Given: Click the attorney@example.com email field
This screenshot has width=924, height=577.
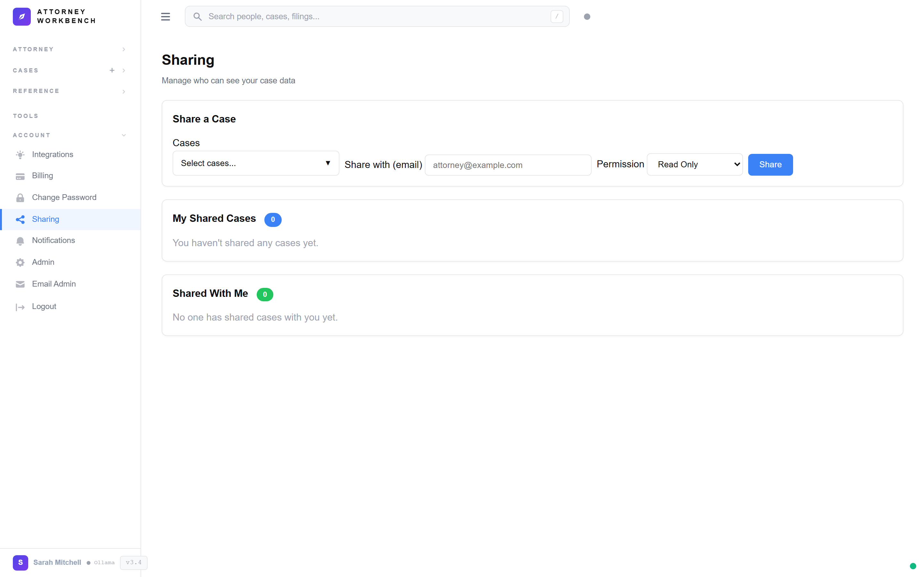Looking at the screenshot, I should [508, 165].
